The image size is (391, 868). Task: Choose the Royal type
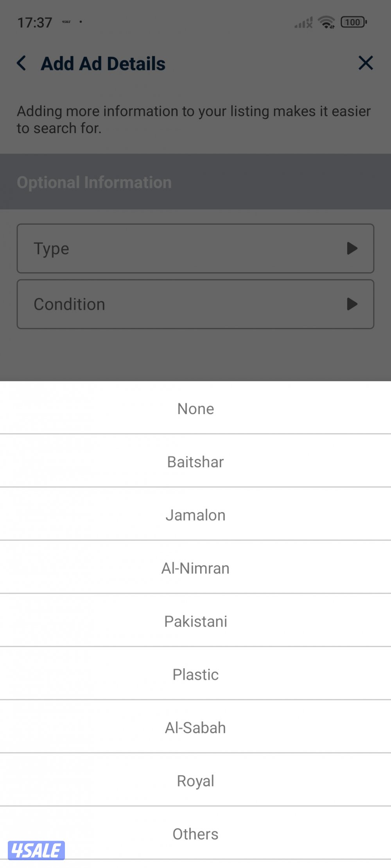195,780
